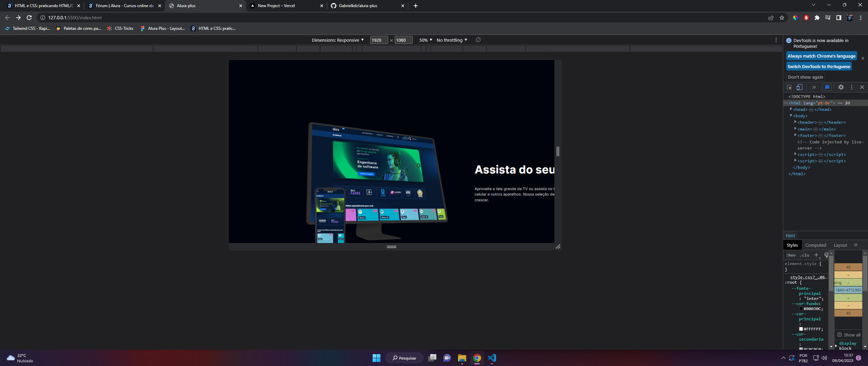
Task: Select the closing </html> tag line
Action: click(797, 174)
